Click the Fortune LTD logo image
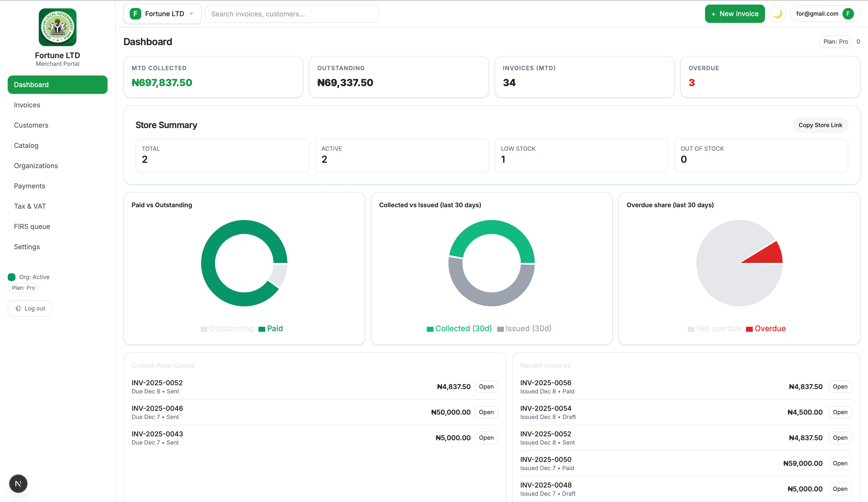The height and width of the screenshot is (502, 868). click(57, 27)
